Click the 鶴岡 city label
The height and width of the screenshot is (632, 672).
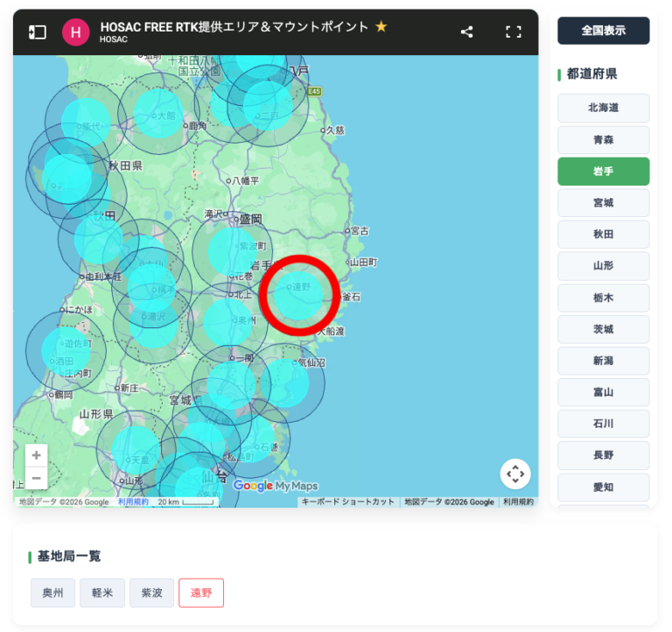click(x=61, y=395)
